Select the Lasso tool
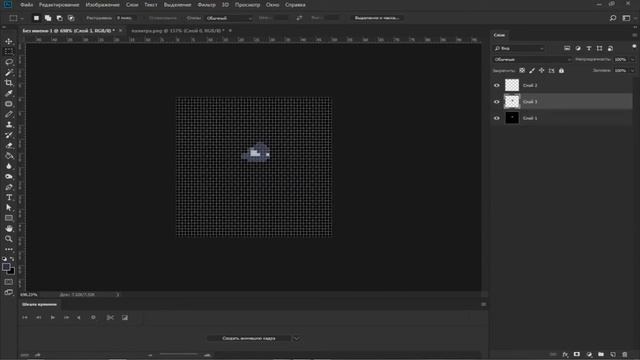Screen dimensions: 640x360 coord(9,62)
